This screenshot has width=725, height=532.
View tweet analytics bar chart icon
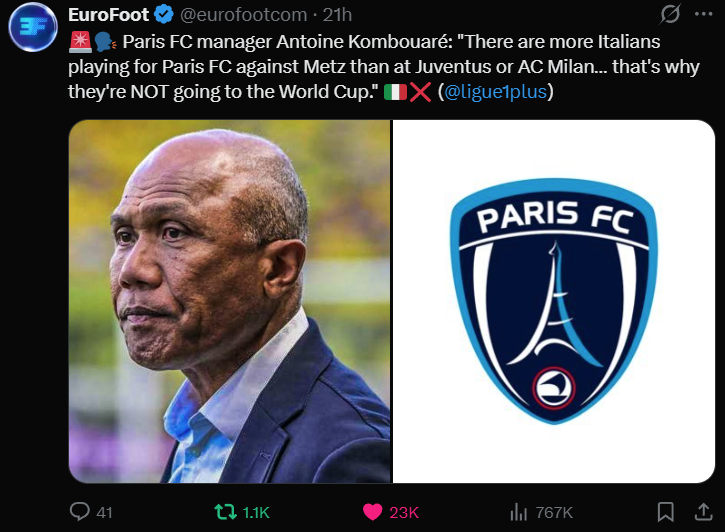(518, 512)
